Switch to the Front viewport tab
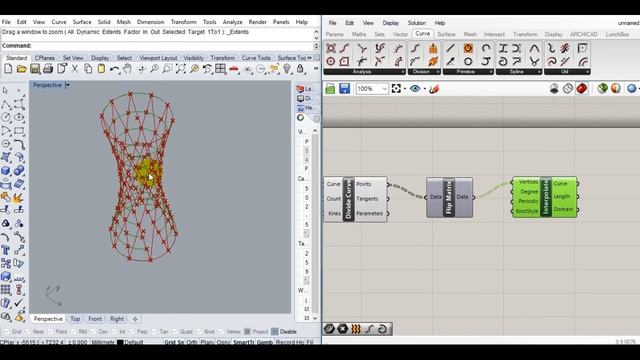640x360 pixels. (95, 319)
